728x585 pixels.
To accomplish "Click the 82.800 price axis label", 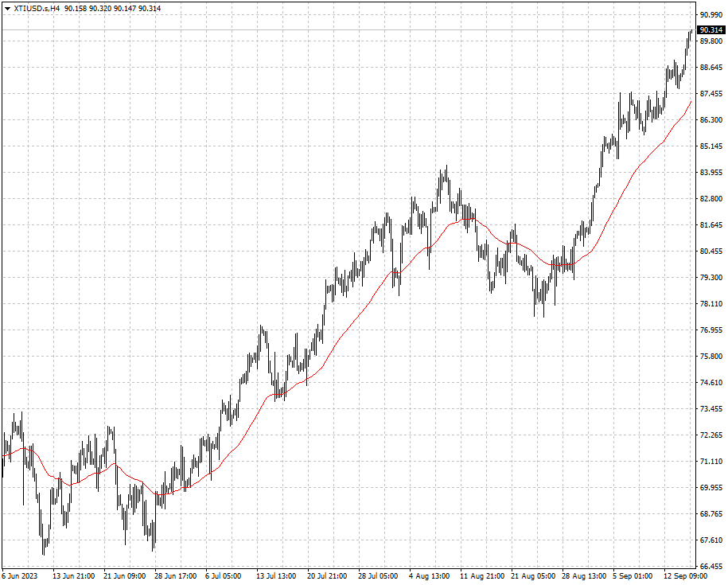I will point(710,199).
